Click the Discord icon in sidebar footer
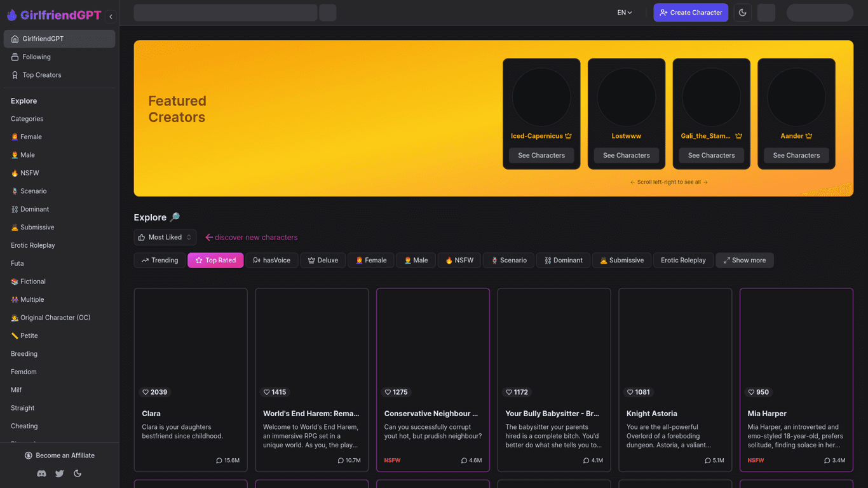The height and width of the screenshot is (488, 868). coord(41,473)
